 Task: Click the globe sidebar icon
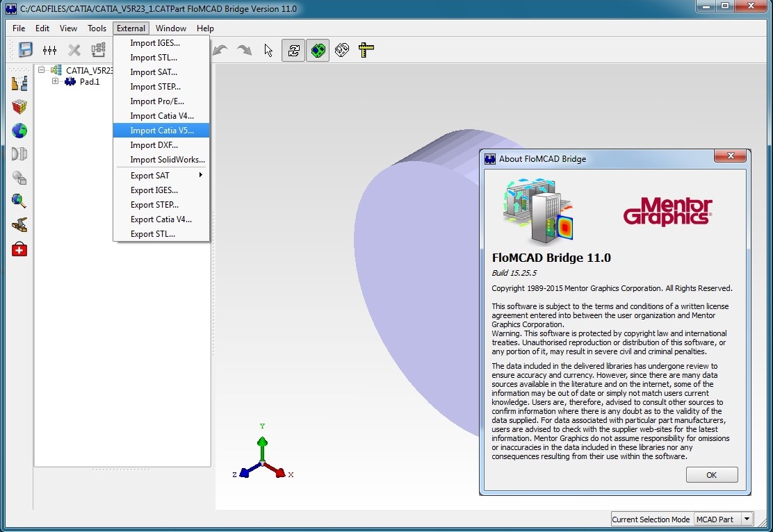click(x=19, y=131)
